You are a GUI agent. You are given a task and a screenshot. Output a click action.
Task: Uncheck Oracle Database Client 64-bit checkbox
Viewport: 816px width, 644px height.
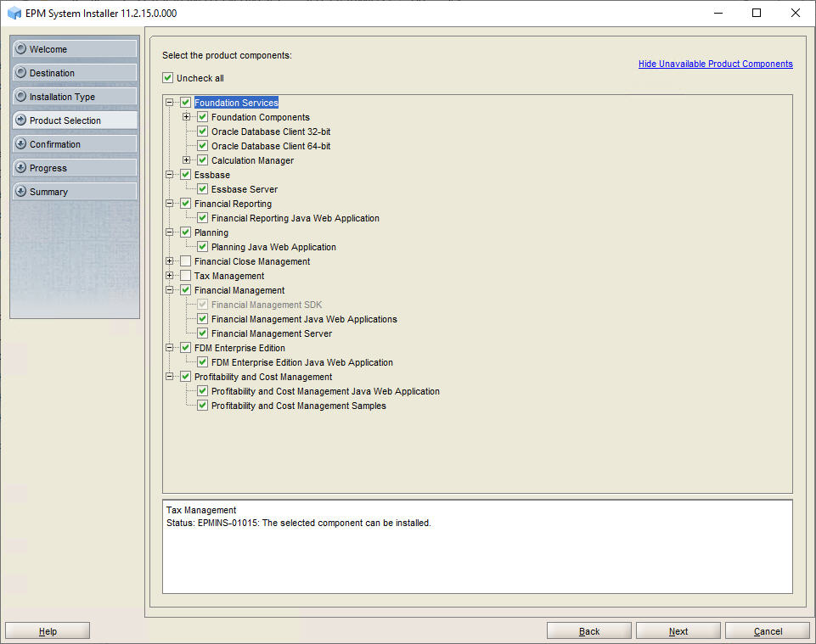[x=203, y=146]
